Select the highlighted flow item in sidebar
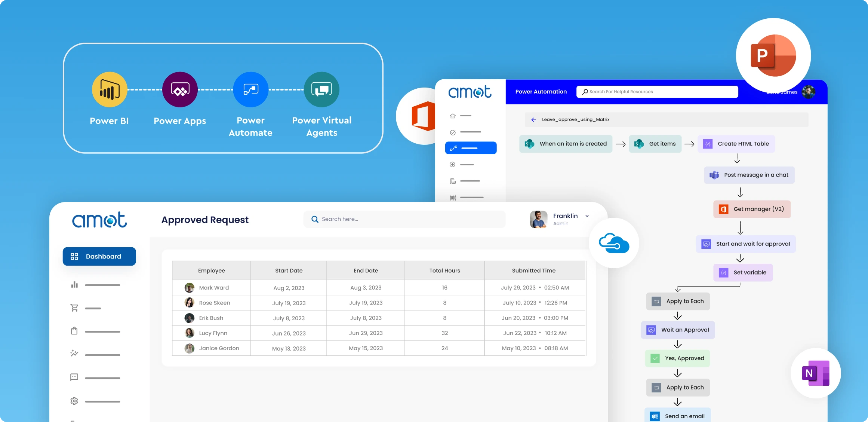Image resolution: width=868 pixels, height=422 pixels. click(471, 148)
